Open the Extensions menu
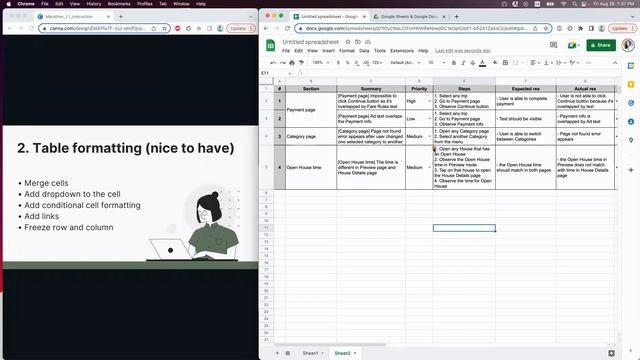This screenshot has width=640, height=360. pyautogui.click(x=402, y=51)
